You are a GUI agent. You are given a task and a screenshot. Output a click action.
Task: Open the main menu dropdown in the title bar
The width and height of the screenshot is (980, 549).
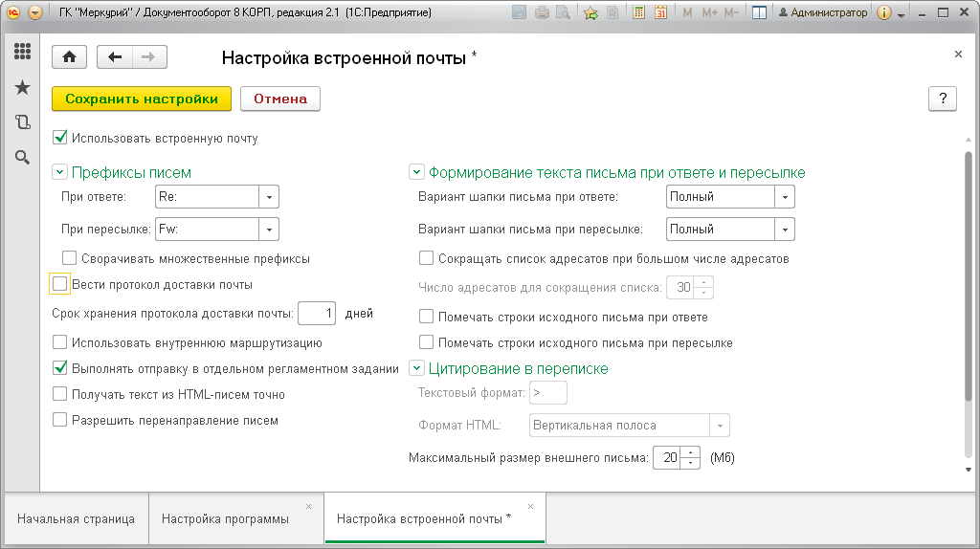35,12
